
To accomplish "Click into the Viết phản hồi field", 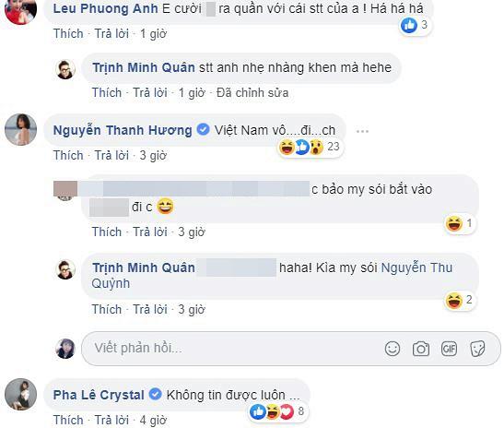I will click(x=231, y=349).
